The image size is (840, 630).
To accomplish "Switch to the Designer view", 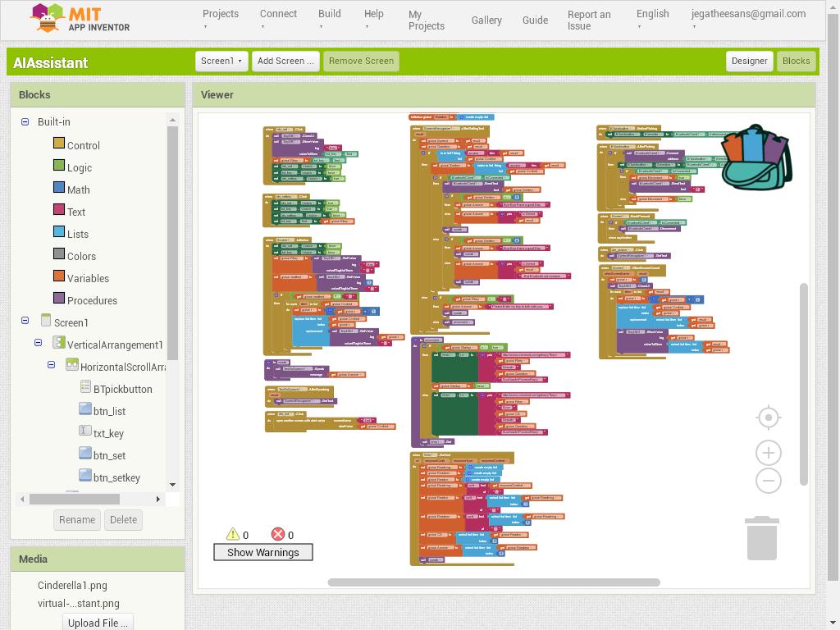I will coord(750,61).
